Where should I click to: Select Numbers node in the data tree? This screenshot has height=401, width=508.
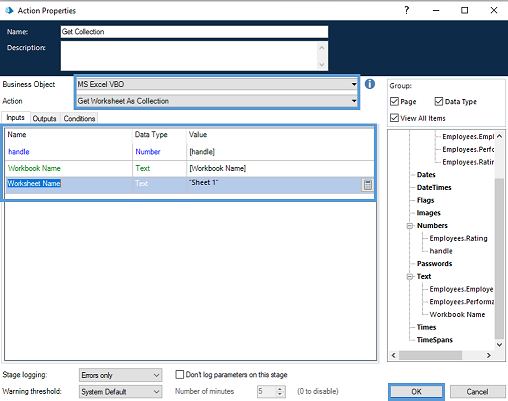coord(432,226)
